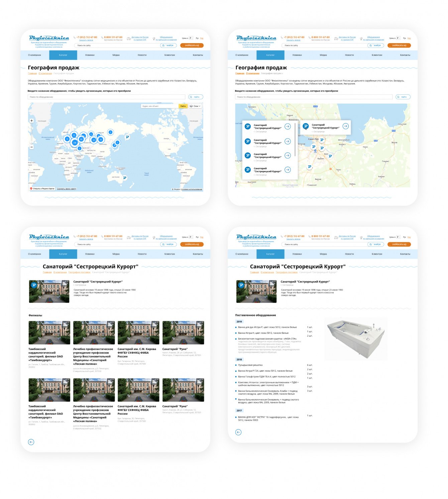Click the arrow in the single-card popup beside the list
Image resolution: width=448 pixels, height=499 pixels.
point(346,126)
